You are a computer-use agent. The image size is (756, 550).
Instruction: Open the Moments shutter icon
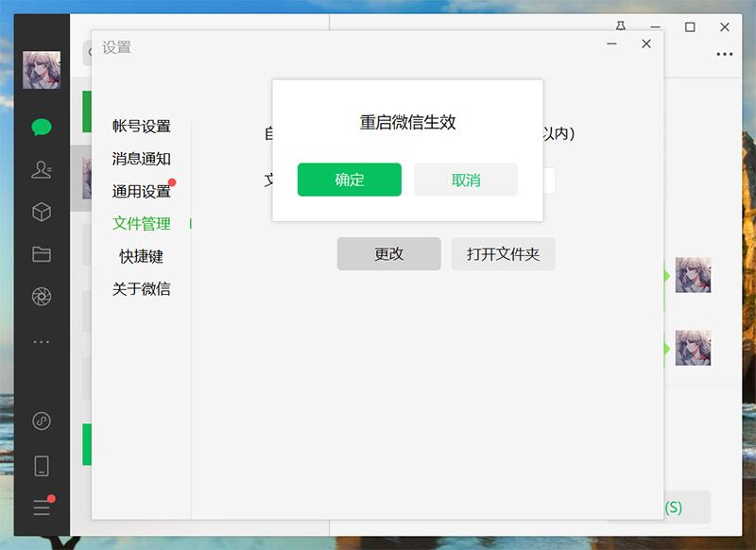click(x=42, y=297)
